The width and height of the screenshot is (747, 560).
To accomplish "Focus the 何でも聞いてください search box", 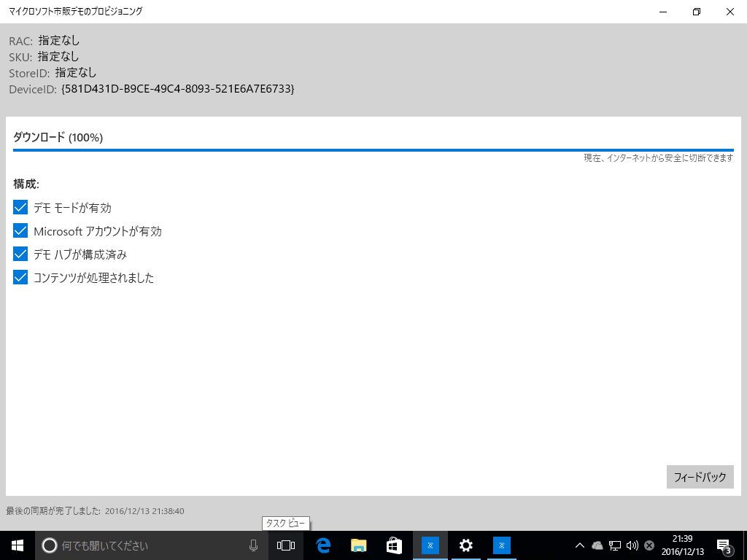I will [152, 545].
